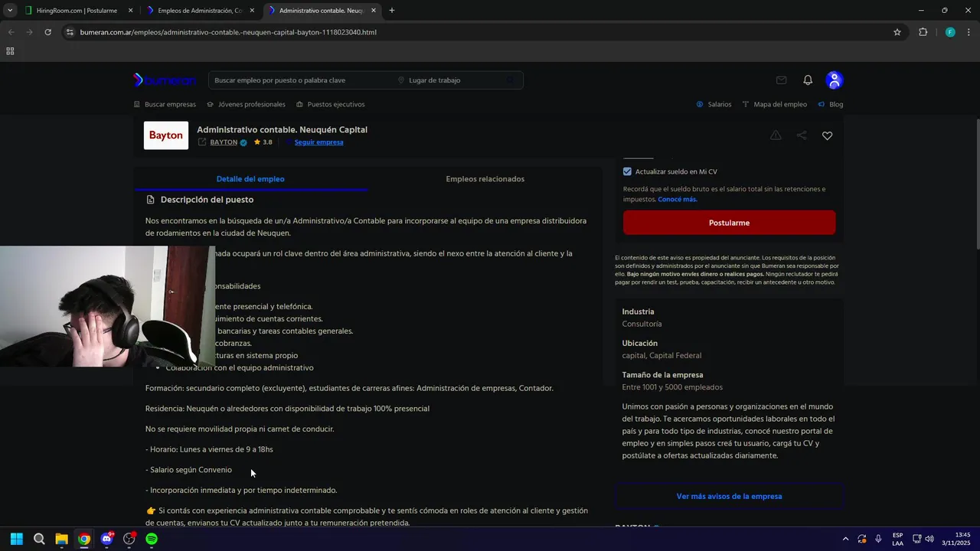Open the user profile avatar menu
980x551 pixels.
click(x=835, y=80)
